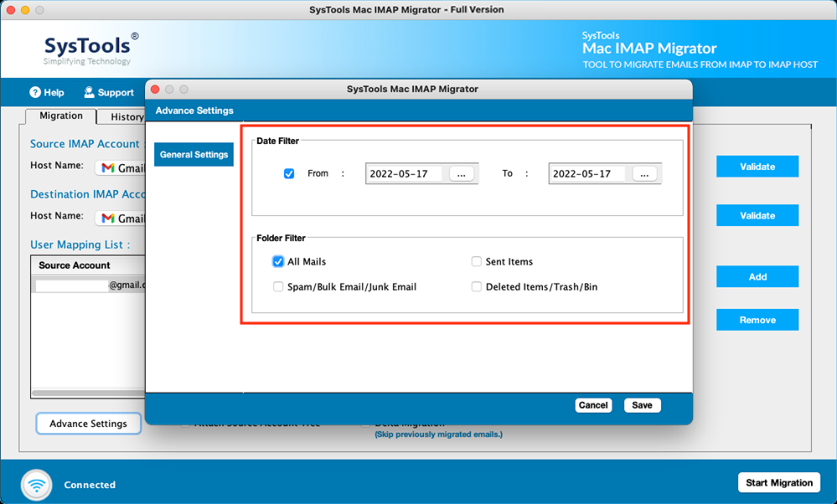This screenshot has width=837, height=504.
Task: Close the Advance Settings dialog window
Action: pyautogui.click(x=155, y=89)
